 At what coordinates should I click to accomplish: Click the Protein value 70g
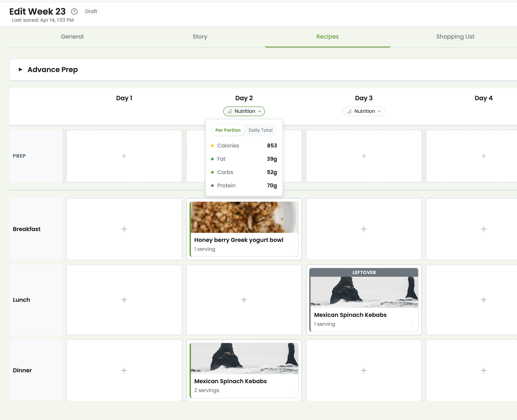(272, 186)
